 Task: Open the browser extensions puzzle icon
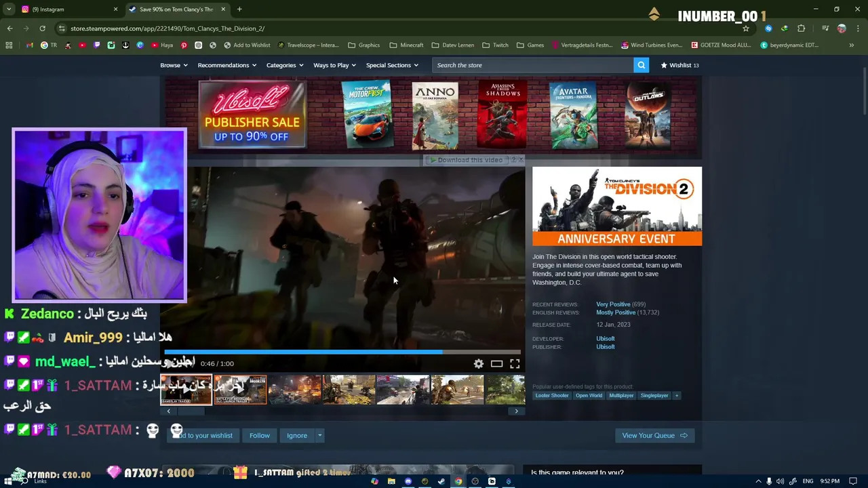801,28
